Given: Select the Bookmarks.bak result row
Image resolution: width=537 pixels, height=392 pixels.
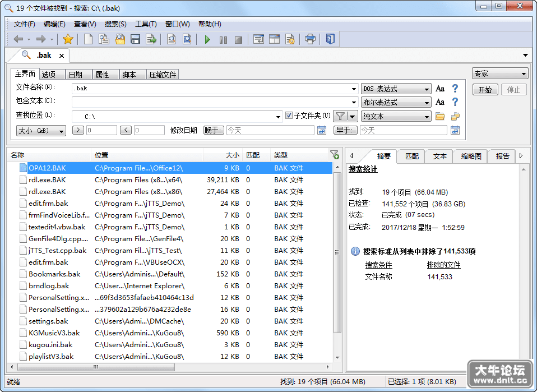Looking at the screenshot, I should point(169,274).
